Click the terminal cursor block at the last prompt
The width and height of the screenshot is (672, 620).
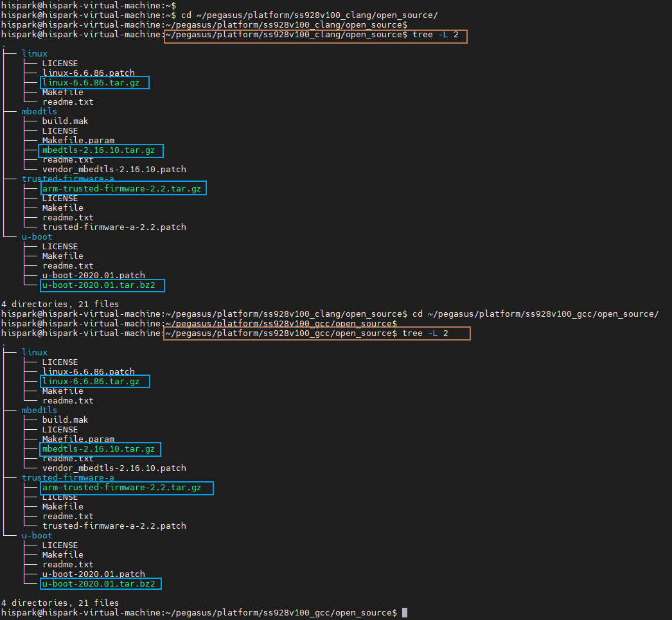(405, 613)
